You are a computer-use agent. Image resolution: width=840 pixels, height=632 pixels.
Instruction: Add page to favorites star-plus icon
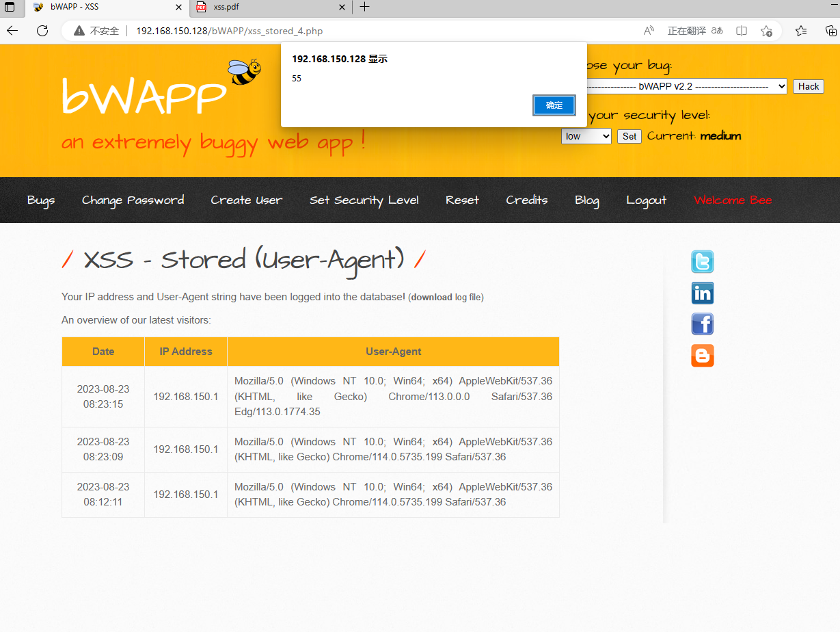pyautogui.click(x=766, y=31)
